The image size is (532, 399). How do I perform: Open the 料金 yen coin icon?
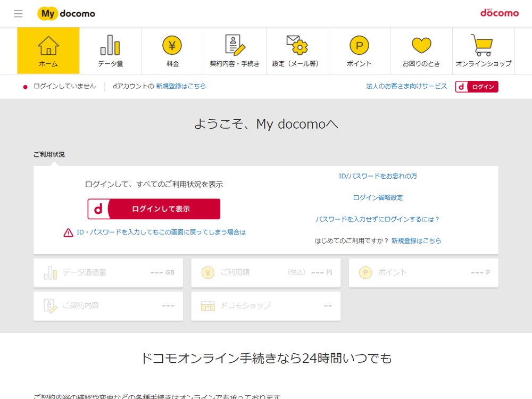tap(172, 45)
